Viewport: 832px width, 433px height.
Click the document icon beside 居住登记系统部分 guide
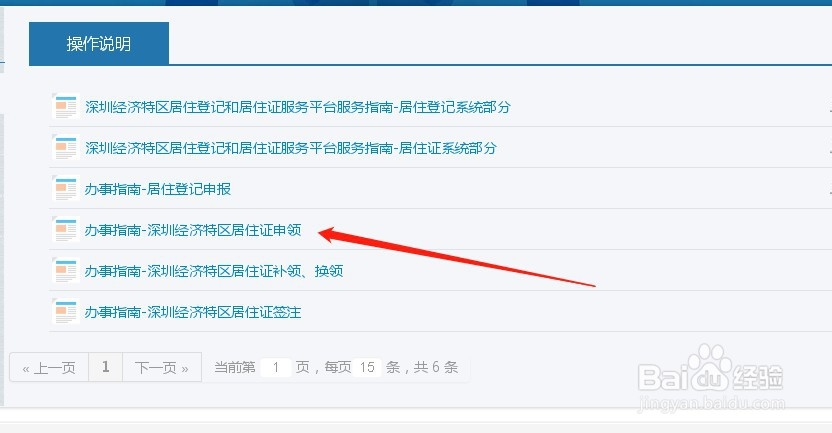point(66,106)
